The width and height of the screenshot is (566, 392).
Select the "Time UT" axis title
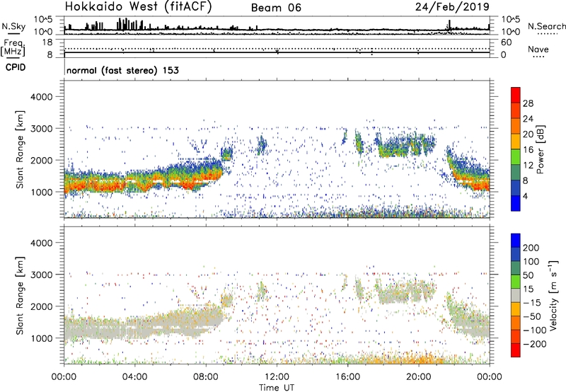point(277,387)
